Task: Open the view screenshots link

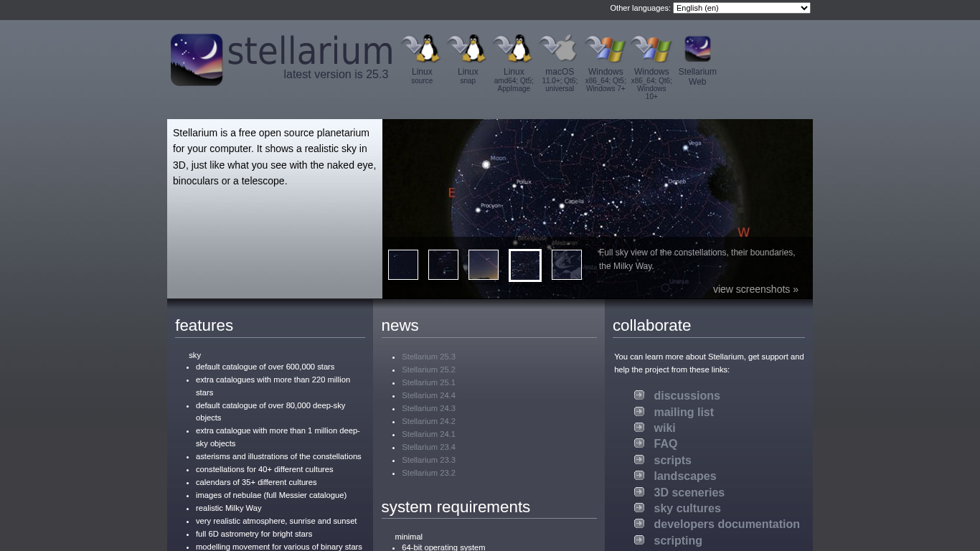Action: (x=755, y=289)
